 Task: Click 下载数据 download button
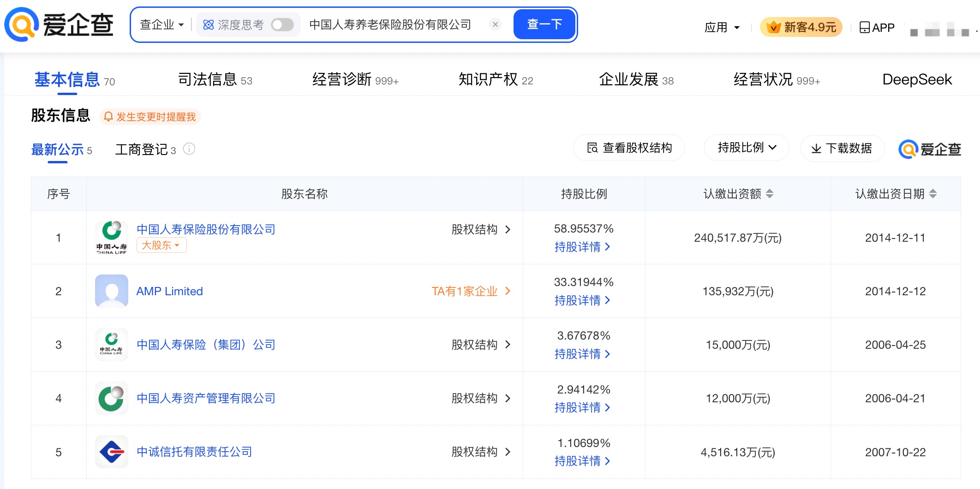point(843,148)
